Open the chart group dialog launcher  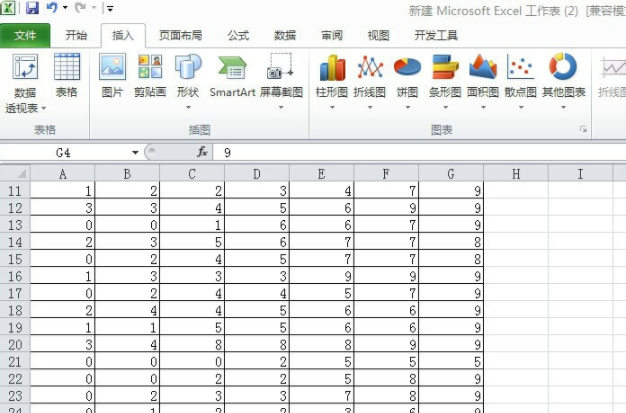coord(583,129)
